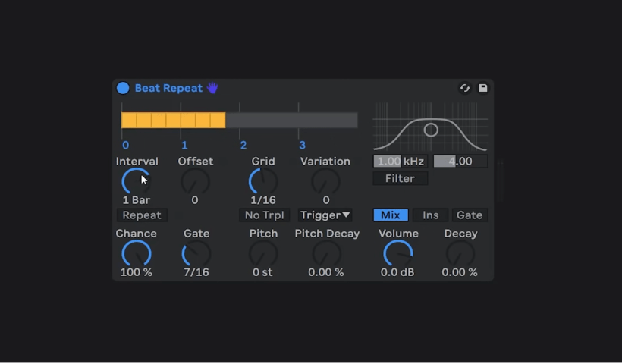This screenshot has width=622, height=364.
Task: Click the filter frequency 1.00 kHz field
Action: 400,162
